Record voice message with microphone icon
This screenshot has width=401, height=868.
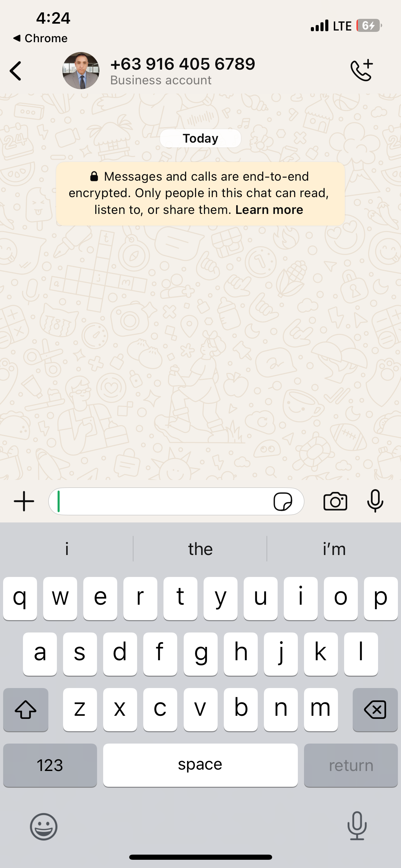click(375, 501)
